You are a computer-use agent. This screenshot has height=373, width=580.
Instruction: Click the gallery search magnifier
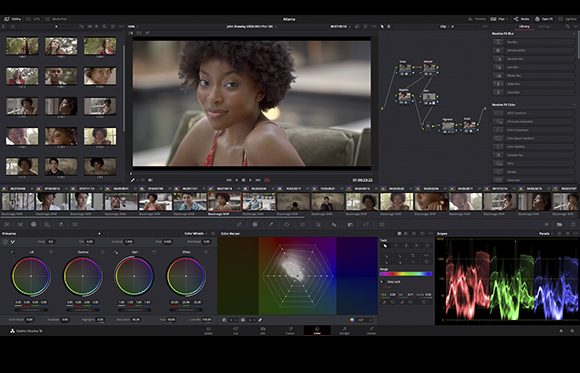click(104, 27)
